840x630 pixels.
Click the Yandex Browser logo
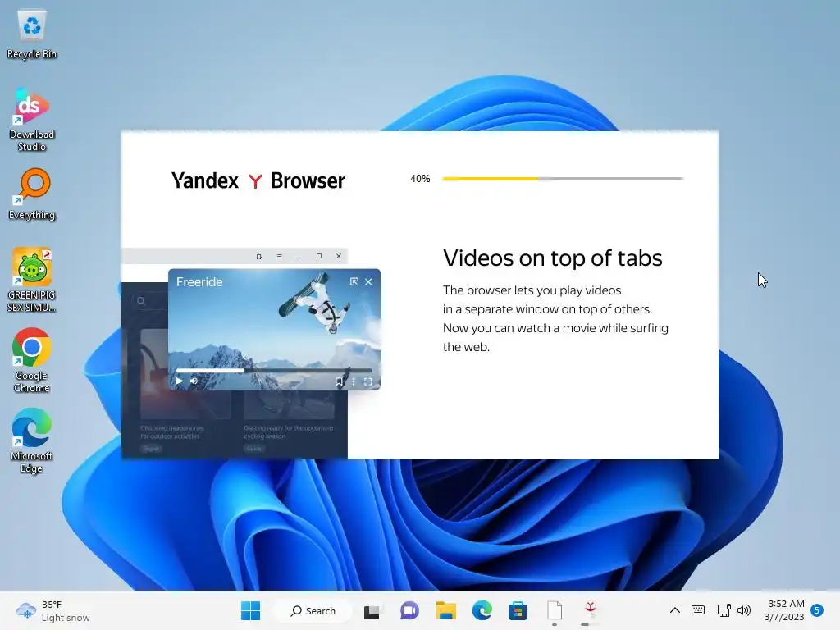(258, 180)
